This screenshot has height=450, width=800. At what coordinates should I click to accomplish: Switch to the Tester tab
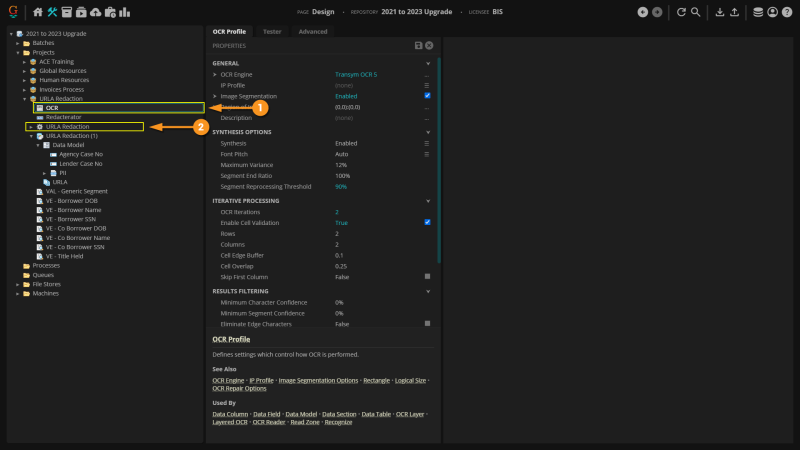pos(272,32)
